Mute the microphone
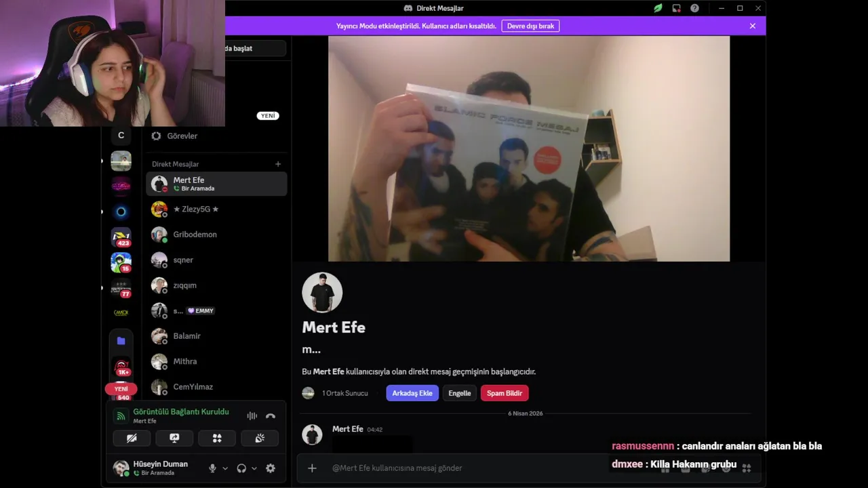 point(212,468)
